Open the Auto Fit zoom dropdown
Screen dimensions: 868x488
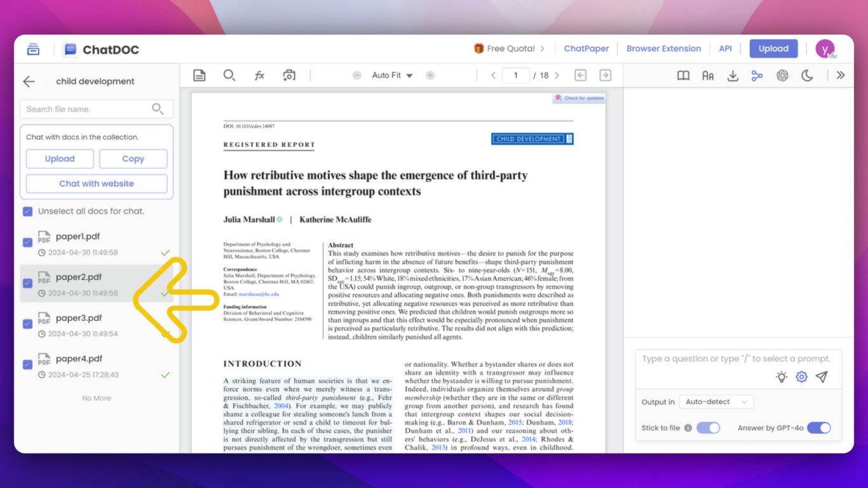pos(392,76)
